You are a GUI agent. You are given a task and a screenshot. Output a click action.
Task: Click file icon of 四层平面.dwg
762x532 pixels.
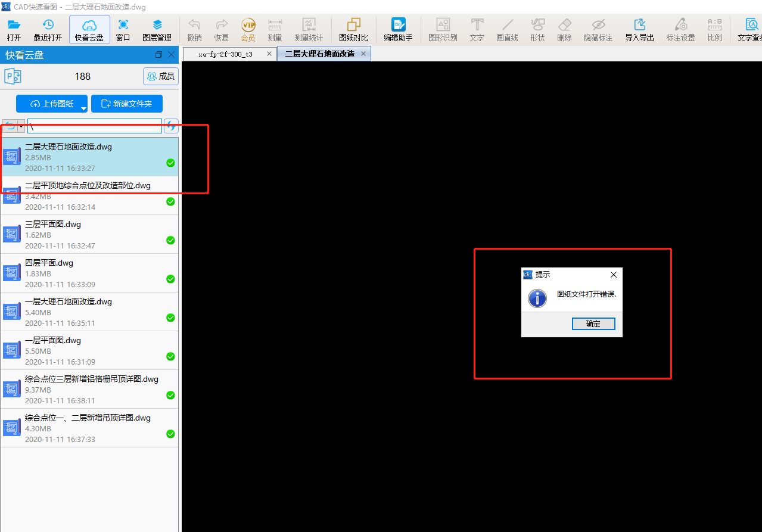[x=12, y=273]
